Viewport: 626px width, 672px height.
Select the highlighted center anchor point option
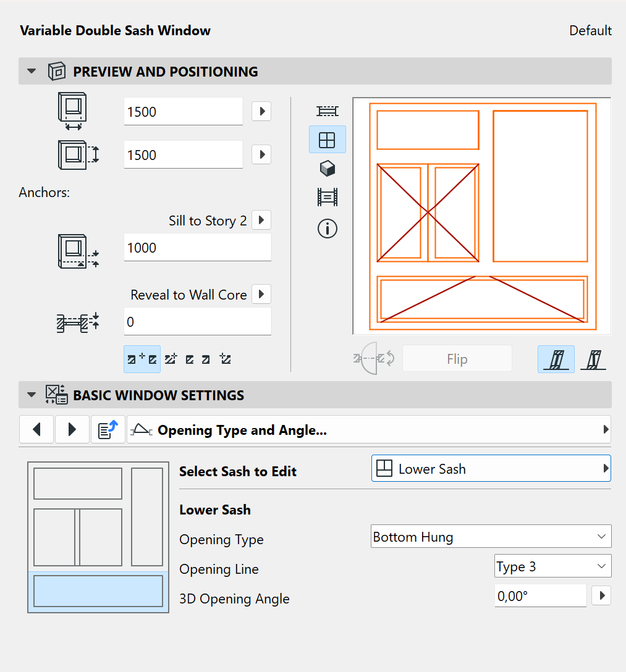pyautogui.click(x=142, y=359)
